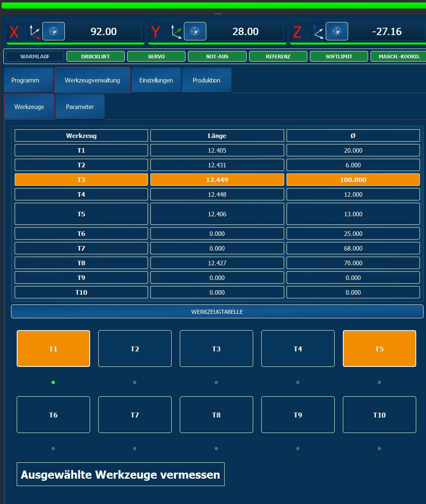Click the Z axis coordinate system icon
Viewport: 426px width, 504px height.
(x=318, y=31)
